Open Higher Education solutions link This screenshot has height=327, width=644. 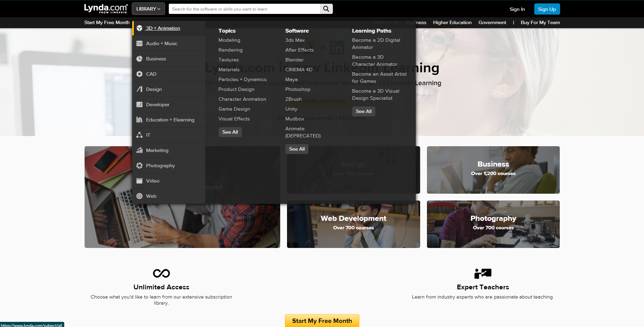(452, 22)
